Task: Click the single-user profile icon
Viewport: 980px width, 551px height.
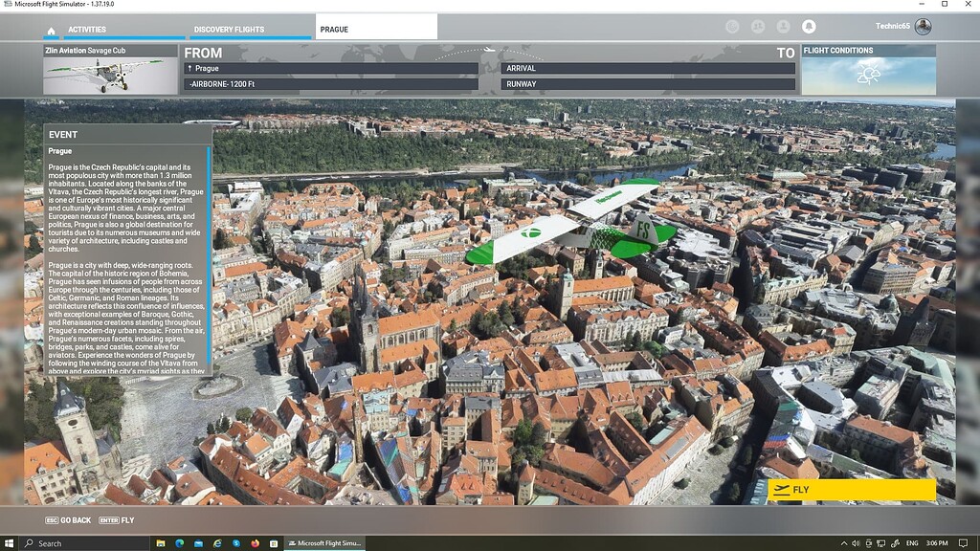Action: [783, 26]
